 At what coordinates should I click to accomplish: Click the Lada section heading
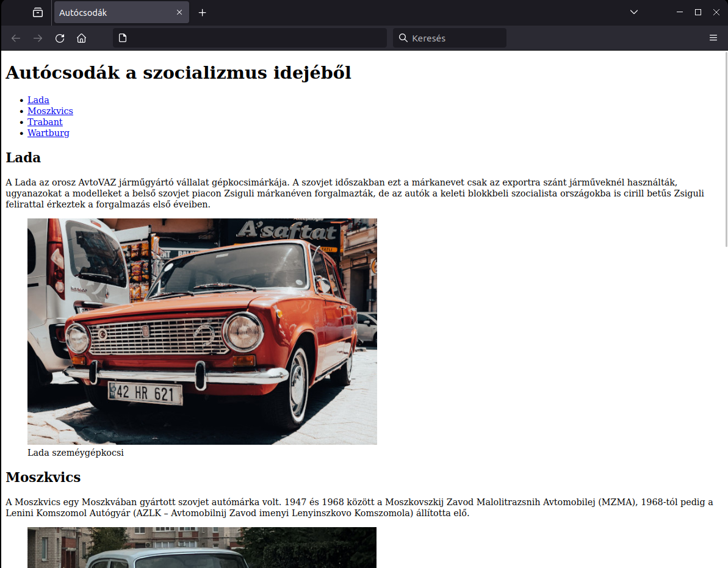coord(23,157)
